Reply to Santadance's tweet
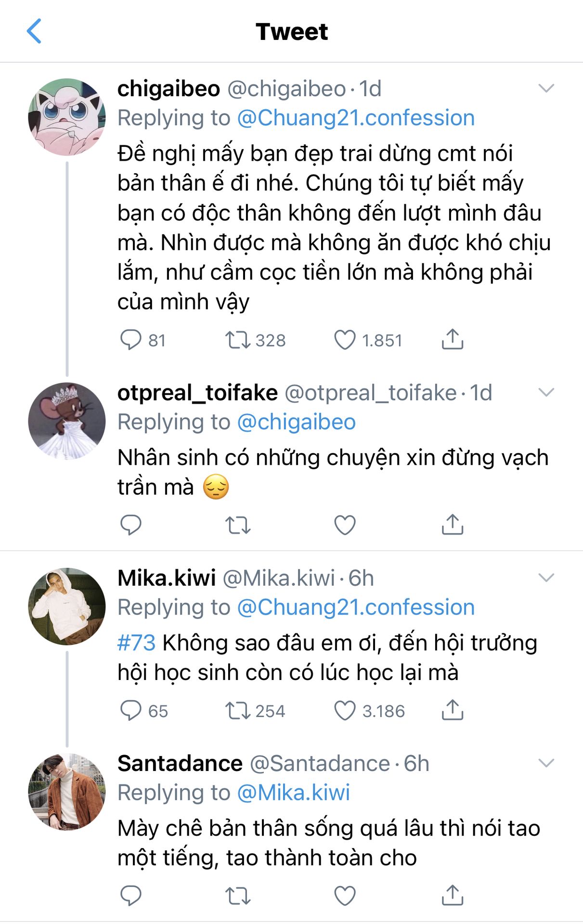583x924 pixels. 130,896
